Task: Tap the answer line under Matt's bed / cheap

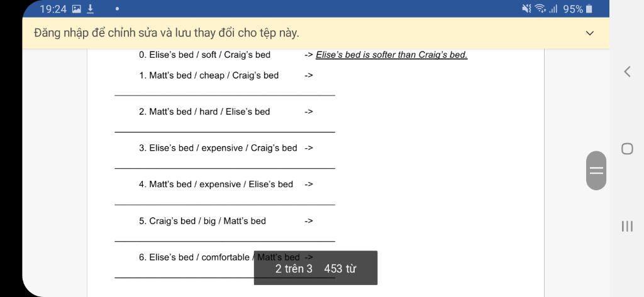Action: (225, 95)
